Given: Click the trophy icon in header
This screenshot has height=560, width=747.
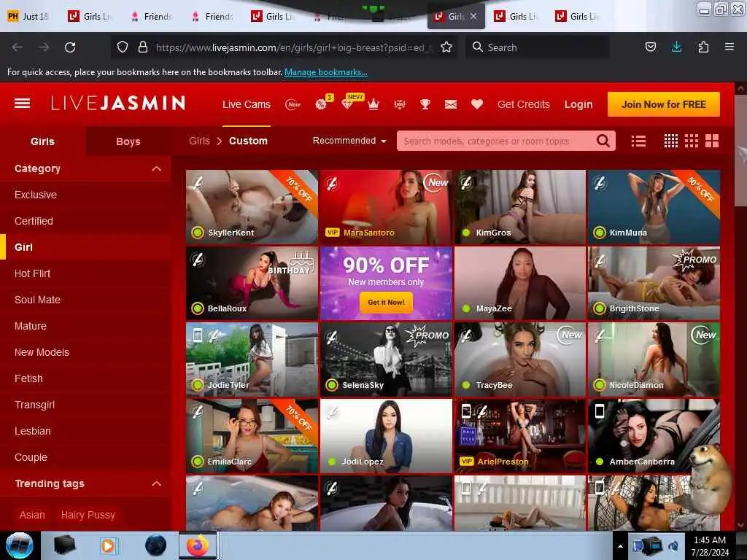Looking at the screenshot, I should (x=425, y=104).
